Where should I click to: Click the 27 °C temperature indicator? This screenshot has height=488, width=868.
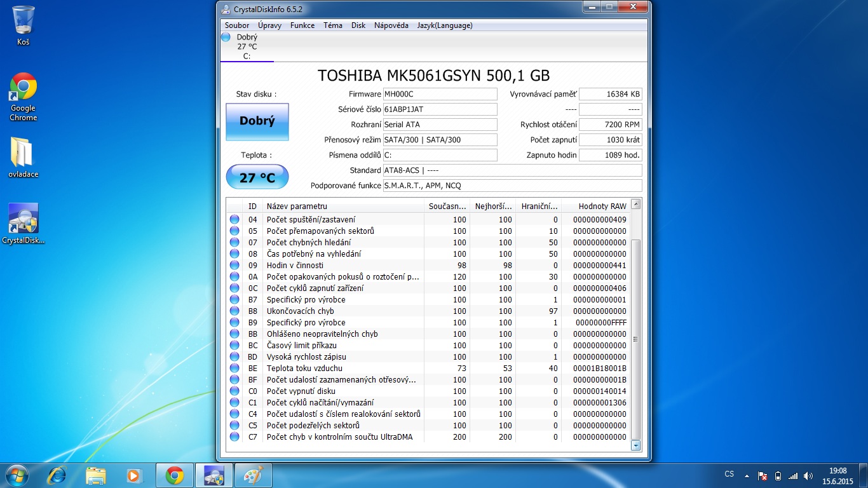(x=257, y=177)
